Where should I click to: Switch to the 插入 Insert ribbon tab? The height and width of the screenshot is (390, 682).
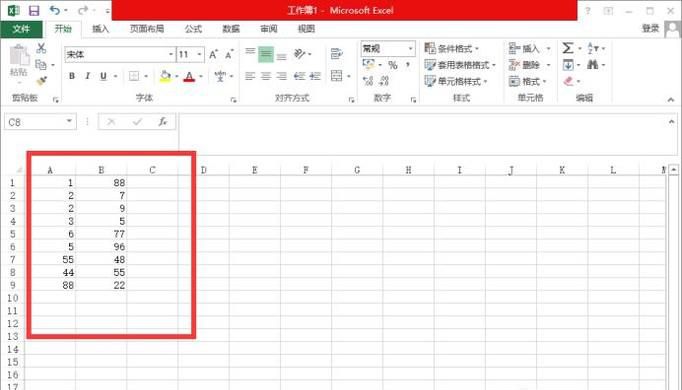pyautogui.click(x=100, y=29)
